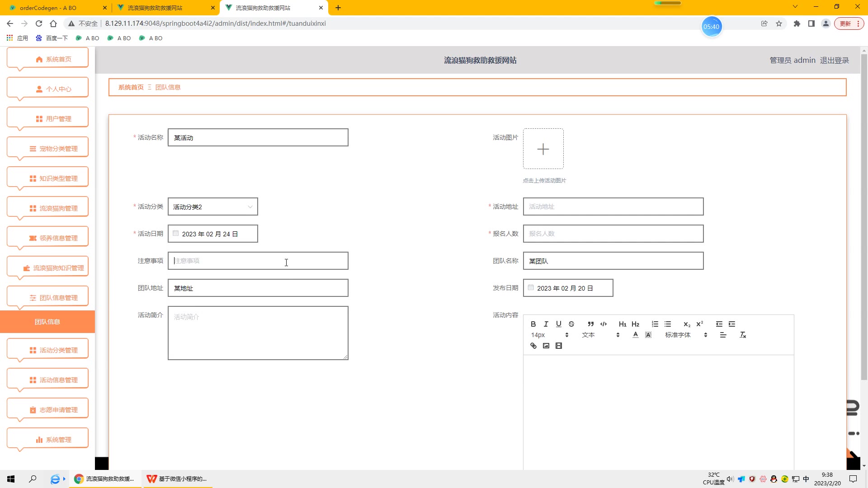The image size is (868, 488).
Task: Open the 标准字体 font family dropdown
Action: [686, 335]
